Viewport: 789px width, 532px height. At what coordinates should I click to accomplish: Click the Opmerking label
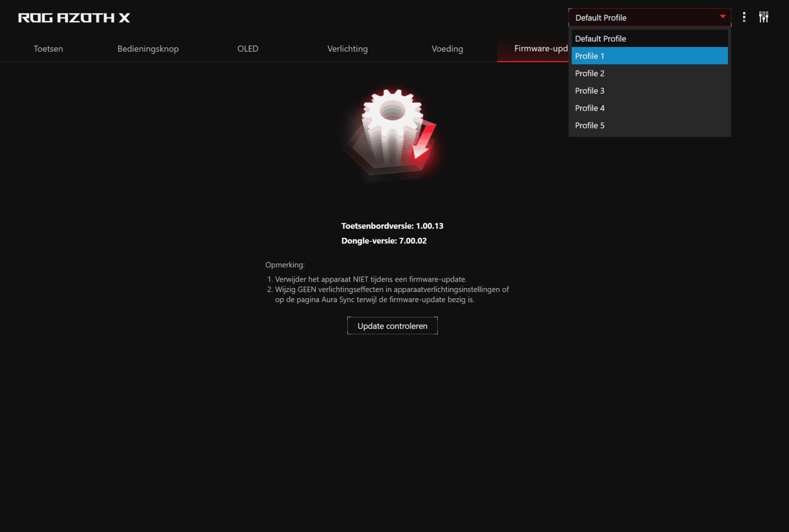point(285,265)
